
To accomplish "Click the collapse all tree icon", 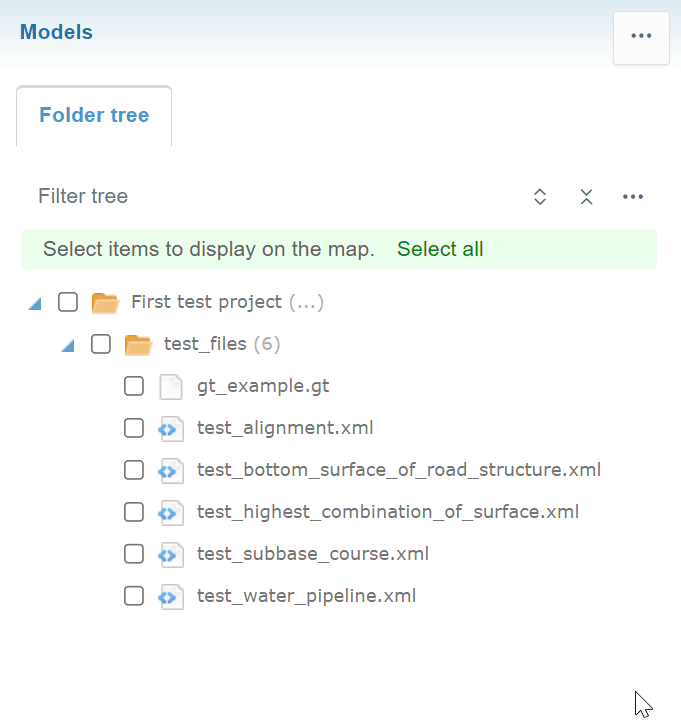I will [587, 197].
